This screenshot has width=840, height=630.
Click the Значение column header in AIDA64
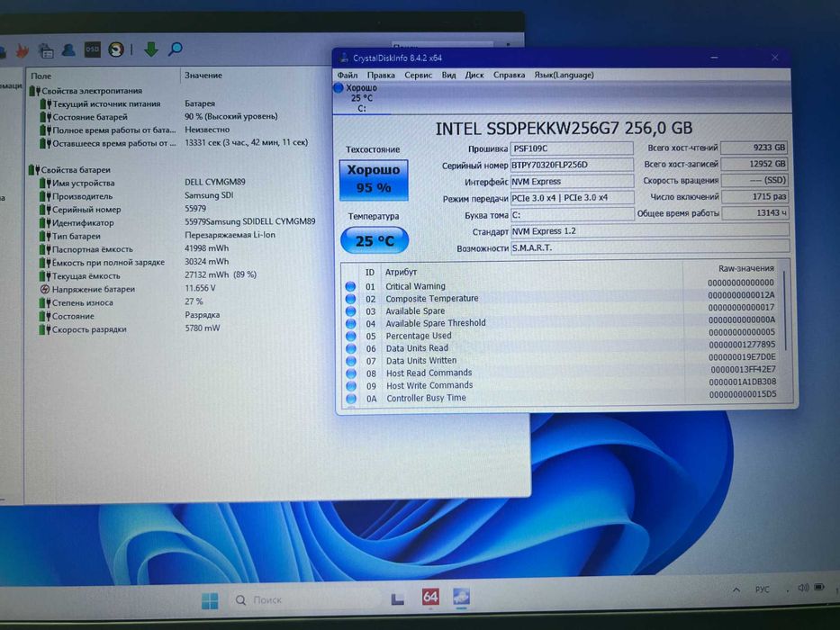pyautogui.click(x=203, y=76)
